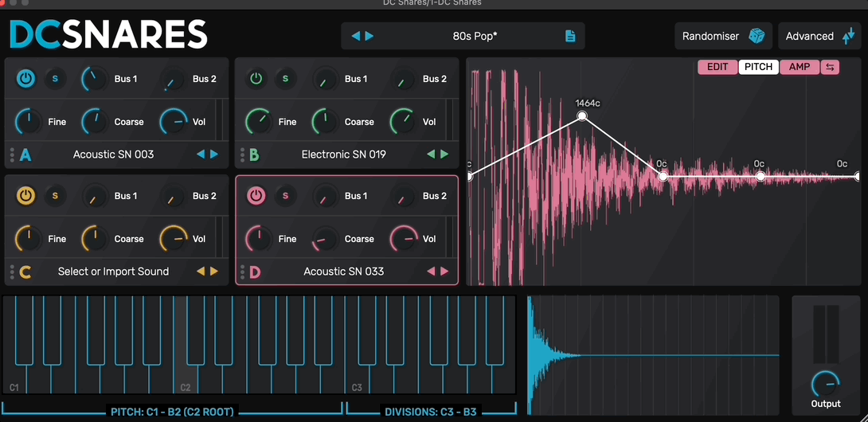Click layer D drag handle dots
Screen dimensions: 868x422
click(x=242, y=272)
